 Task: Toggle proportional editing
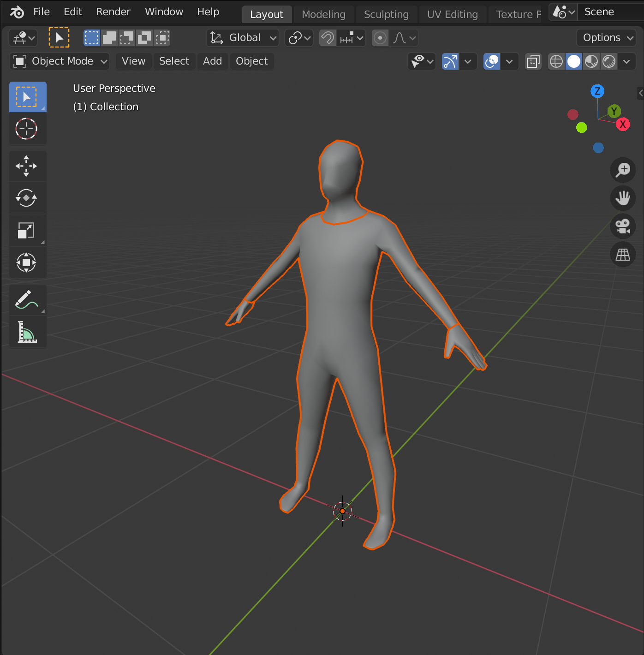click(380, 38)
